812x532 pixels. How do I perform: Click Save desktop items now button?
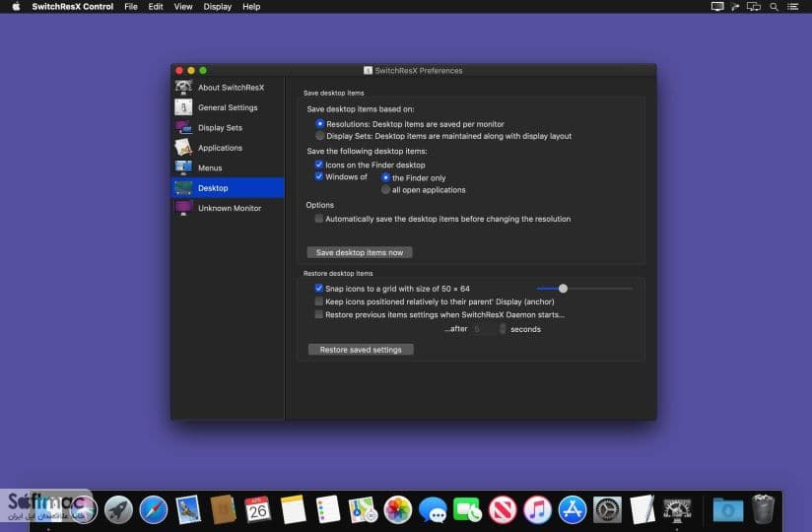[x=360, y=252]
